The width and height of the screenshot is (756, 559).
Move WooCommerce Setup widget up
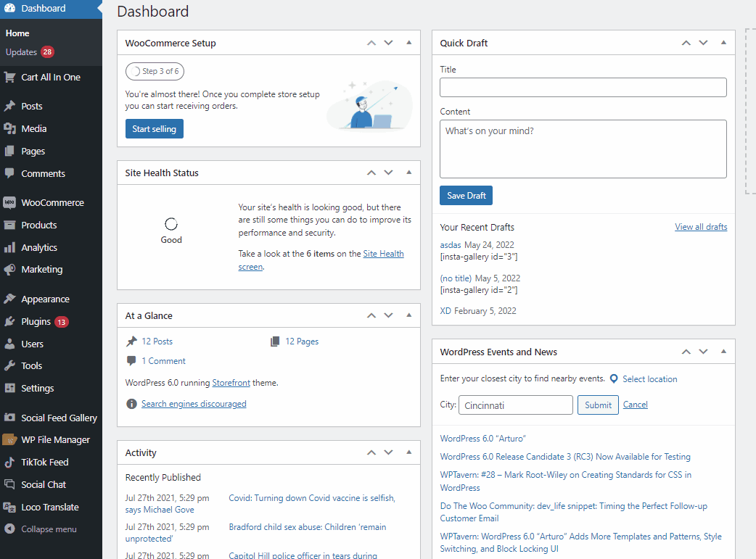371,43
